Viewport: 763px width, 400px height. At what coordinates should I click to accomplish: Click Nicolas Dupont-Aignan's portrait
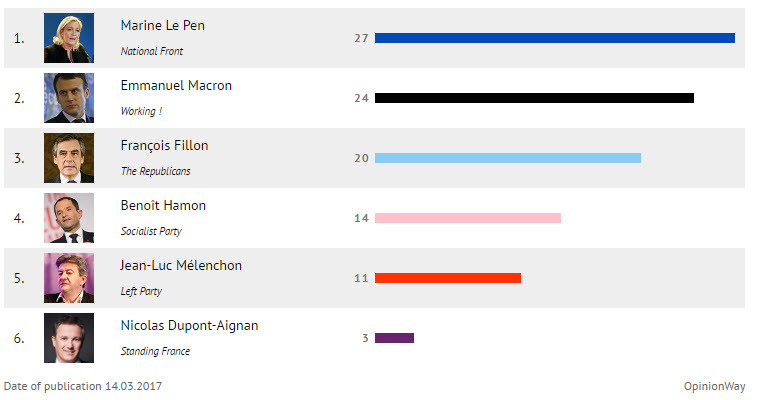(69, 338)
